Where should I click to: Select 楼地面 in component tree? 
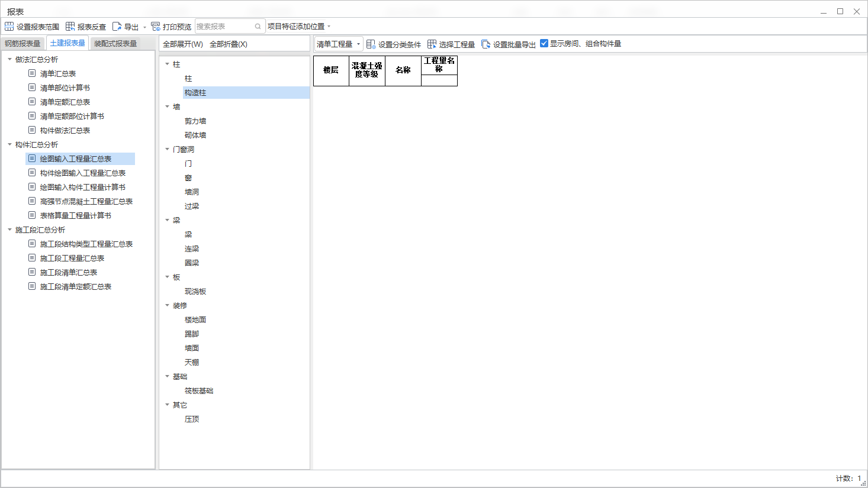(x=195, y=319)
